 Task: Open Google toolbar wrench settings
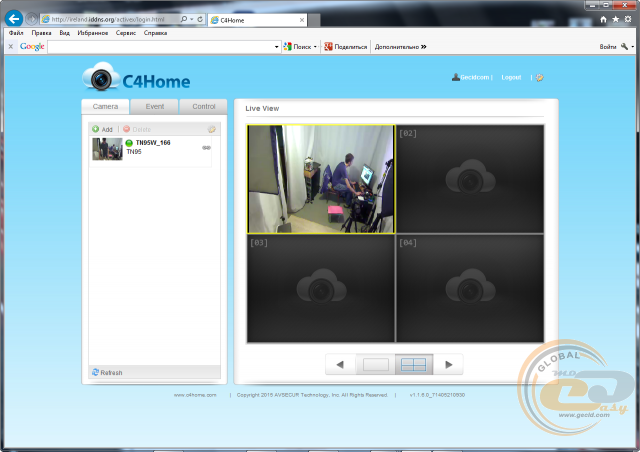pos(624,47)
